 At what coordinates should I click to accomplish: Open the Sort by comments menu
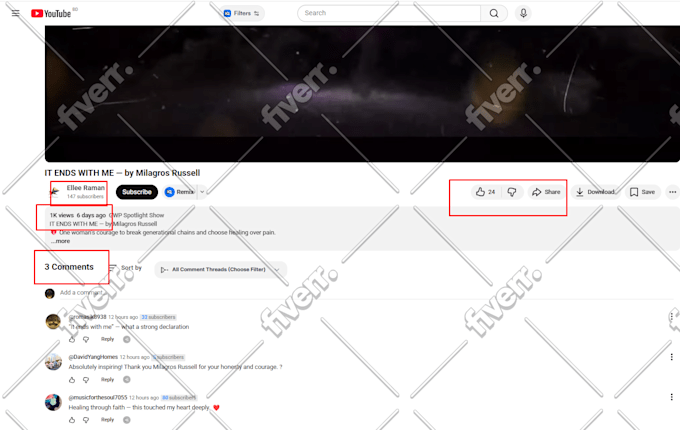click(x=125, y=268)
